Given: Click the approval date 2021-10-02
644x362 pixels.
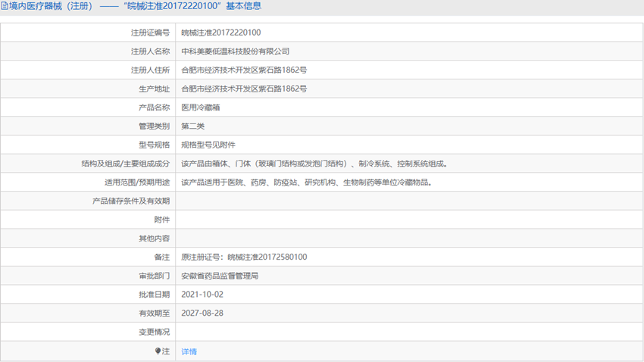Looking at the screenshot, I should (x=202, y=295).
